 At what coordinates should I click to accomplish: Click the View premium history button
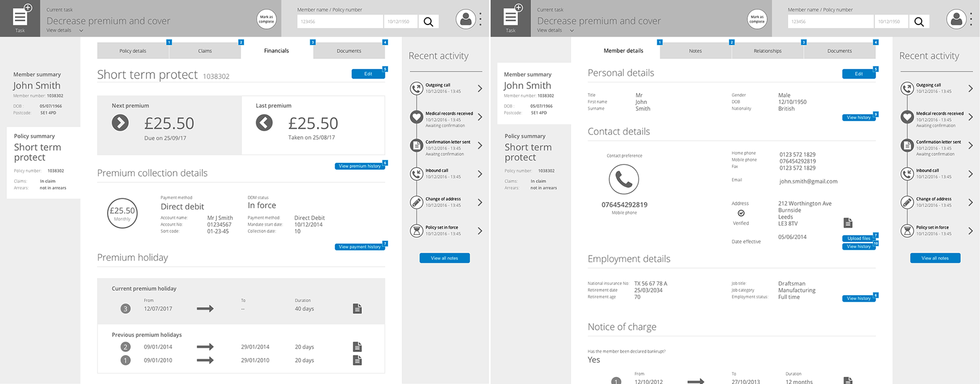coord(360,166)
